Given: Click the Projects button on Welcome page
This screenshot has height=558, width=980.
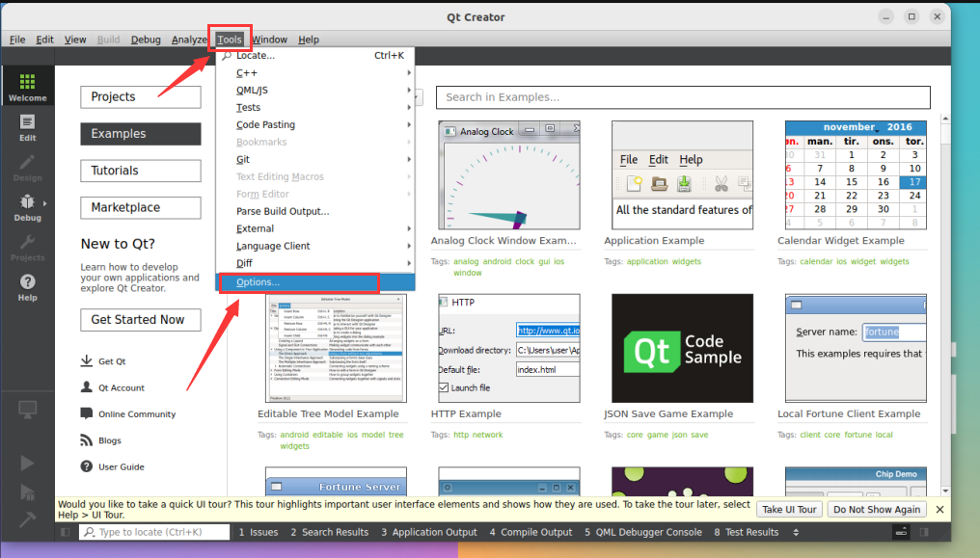Looking at the screenshot, I should [141, 96].
